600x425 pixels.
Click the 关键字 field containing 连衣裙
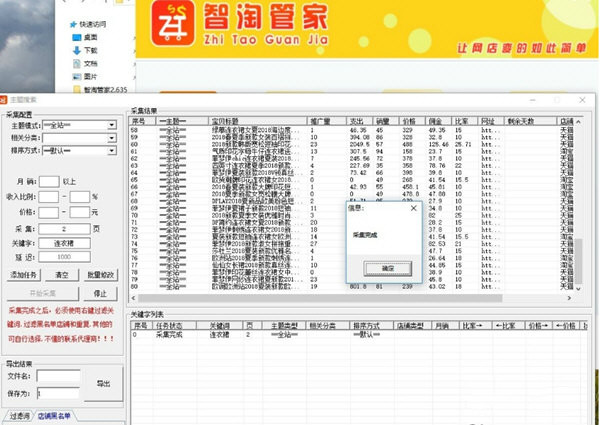(64, 243)
